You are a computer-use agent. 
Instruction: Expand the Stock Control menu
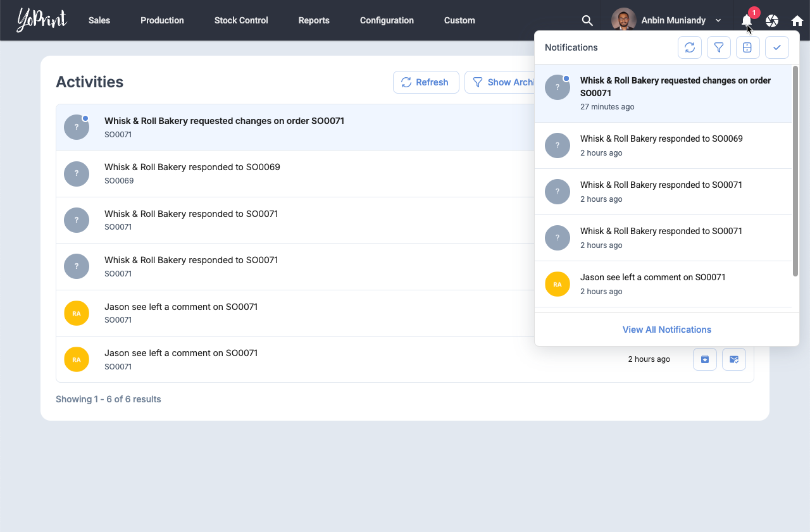241,20
